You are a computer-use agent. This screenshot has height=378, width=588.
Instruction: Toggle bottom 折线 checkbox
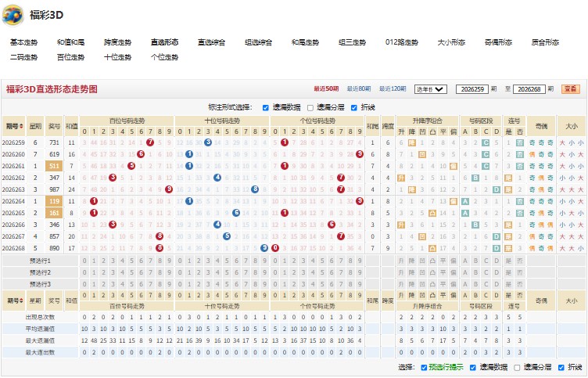click(x=561, y=368)
